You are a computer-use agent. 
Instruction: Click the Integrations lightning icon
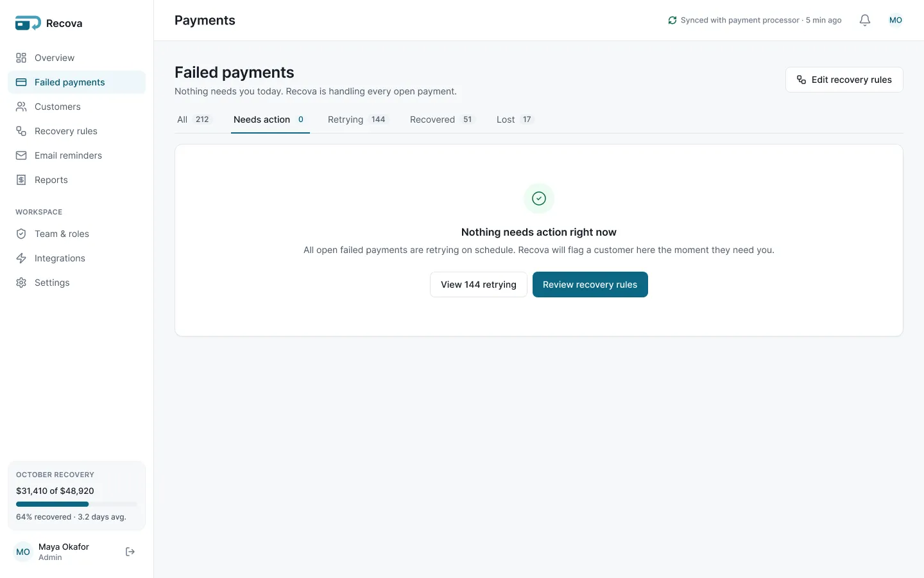point(21,258)
